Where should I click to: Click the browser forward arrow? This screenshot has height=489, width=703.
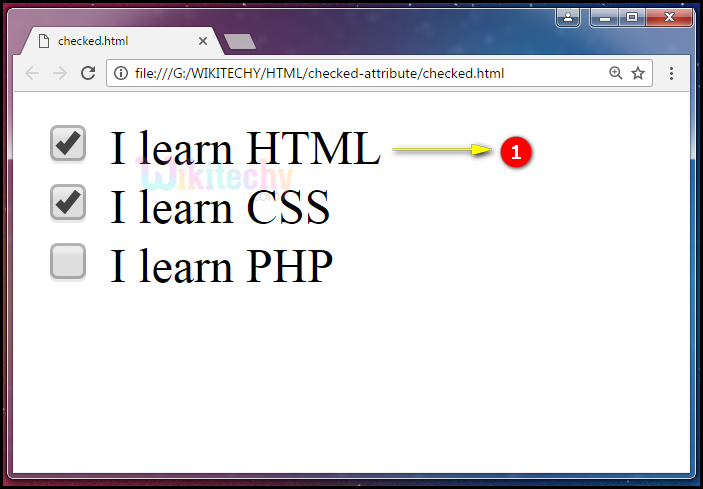click(x=60, y=73)
